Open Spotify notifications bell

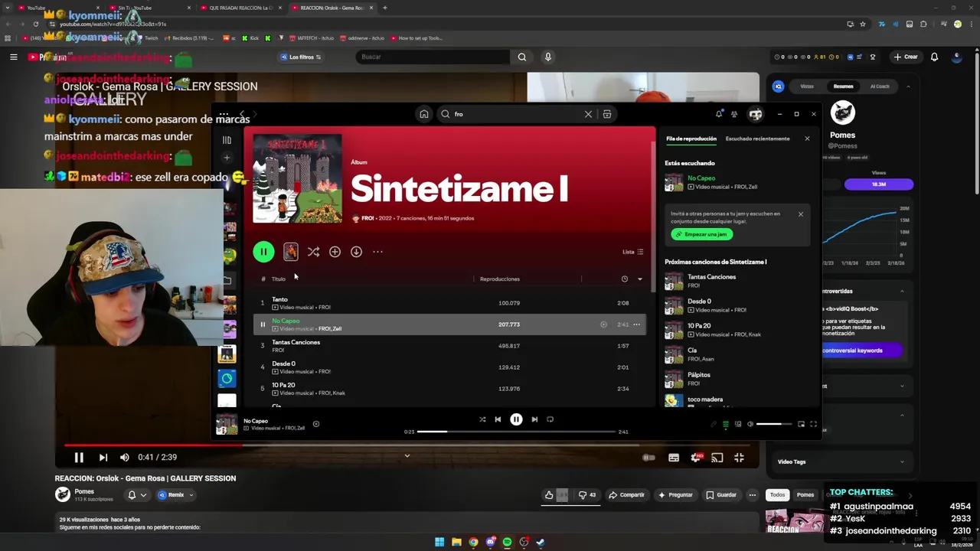pyautogui.click(x=718, y=114)
